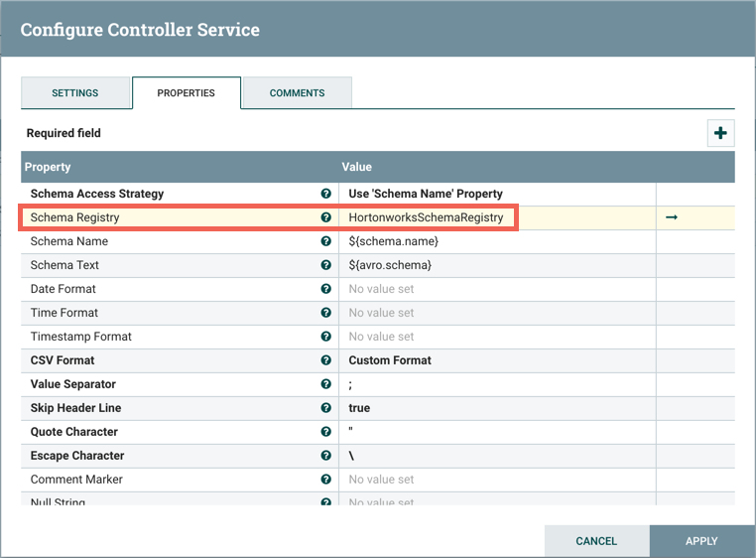
Task: Select the Comment Marker property label
Action: click(76, 480)
